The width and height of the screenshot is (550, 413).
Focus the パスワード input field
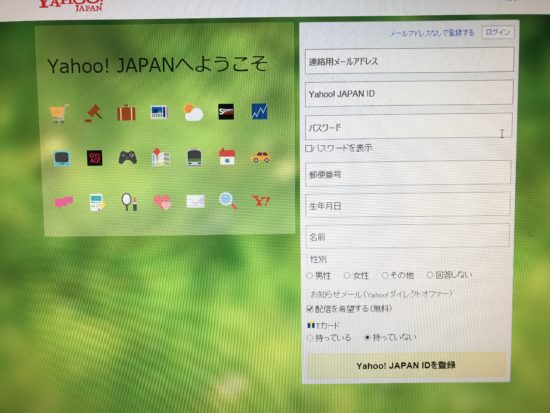pyautogui.click(x=409, y=127)
